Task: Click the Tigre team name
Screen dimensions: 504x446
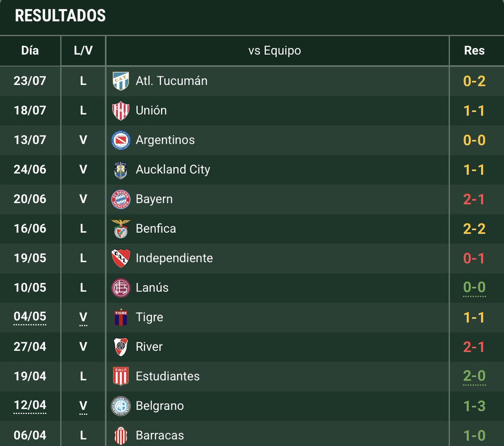Action: [x=150, y=317]
